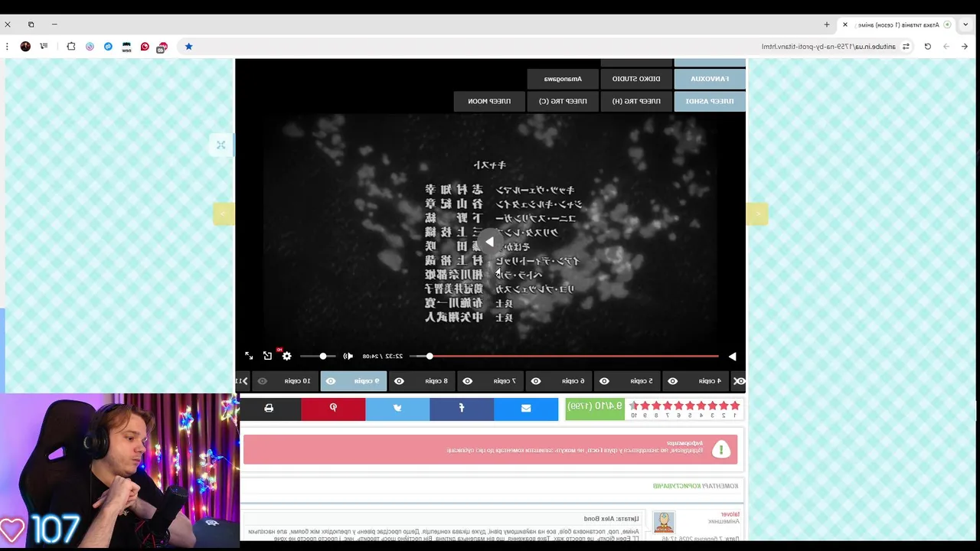Click the large play arrow in the video center
Screen dimensions: 980x551
490,242
